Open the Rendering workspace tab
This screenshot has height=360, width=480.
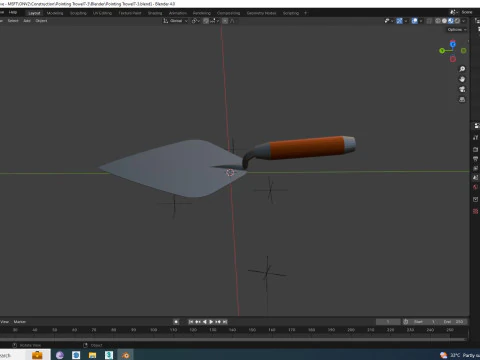pos(202,13)
